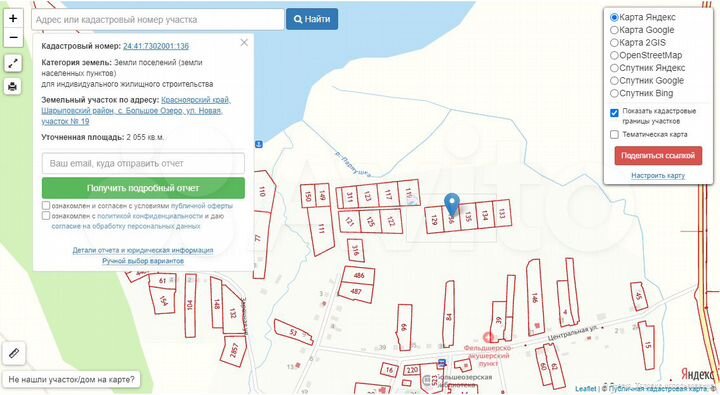Select Карта 2GIS radio option

614,43
